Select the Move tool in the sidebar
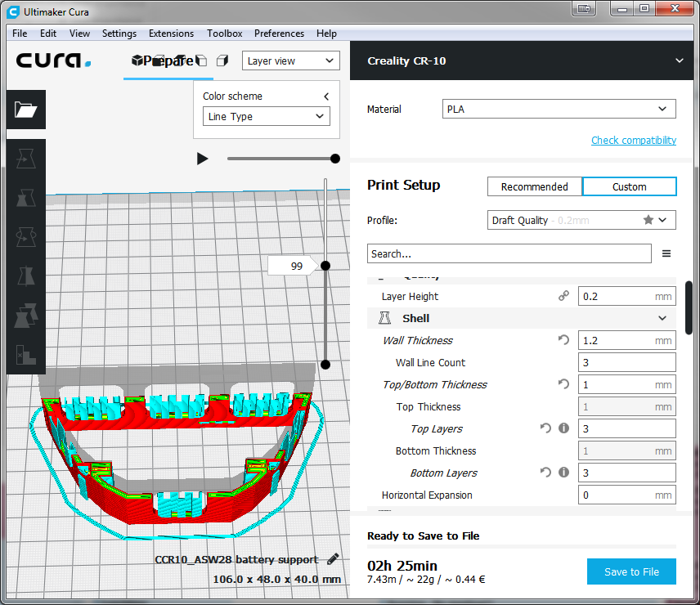Image resolution: width=700 pixels, height=605 pixels. coord(26,159)
